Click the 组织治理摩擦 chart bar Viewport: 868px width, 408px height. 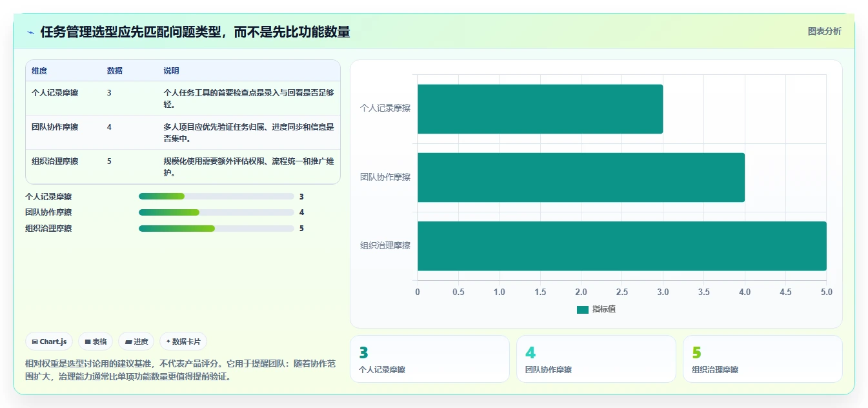click(622, 246)
